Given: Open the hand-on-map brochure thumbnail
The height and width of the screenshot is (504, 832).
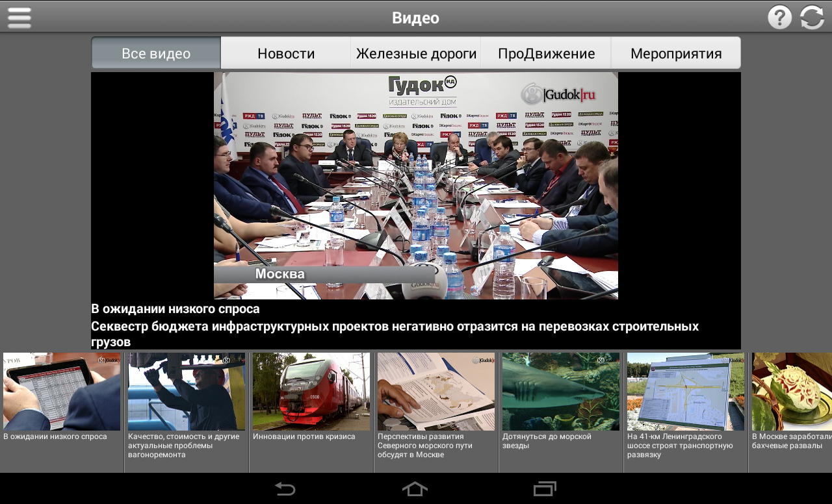Looking at the screenshot, I should [x=436, y=392].
